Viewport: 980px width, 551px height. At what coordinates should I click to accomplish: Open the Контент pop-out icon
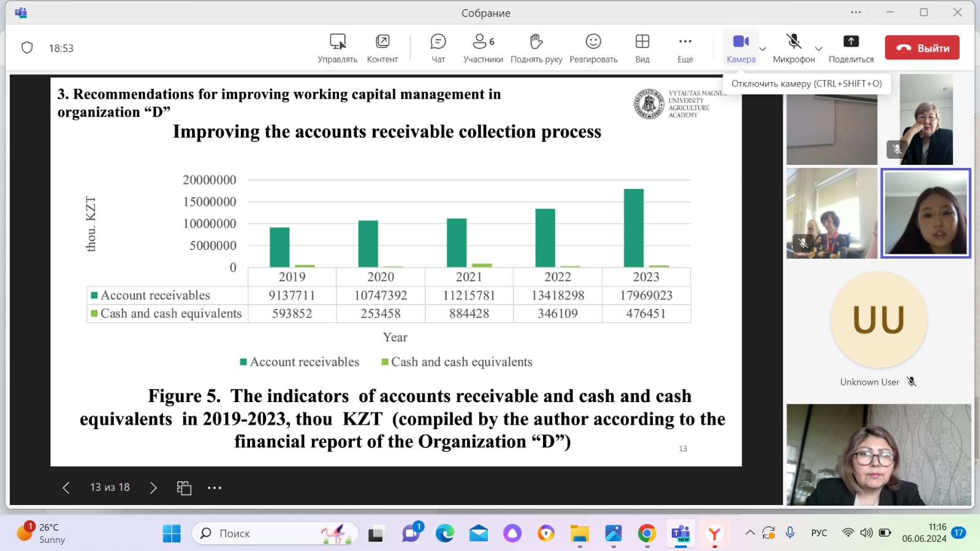[x=382, y=48]
